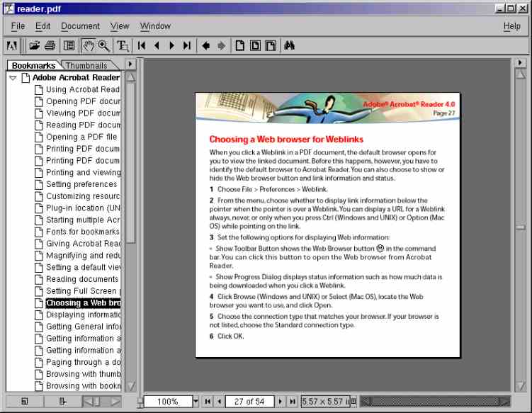
Task: Click the bookmark options icon below bookmarks pane
Action: 62,402
